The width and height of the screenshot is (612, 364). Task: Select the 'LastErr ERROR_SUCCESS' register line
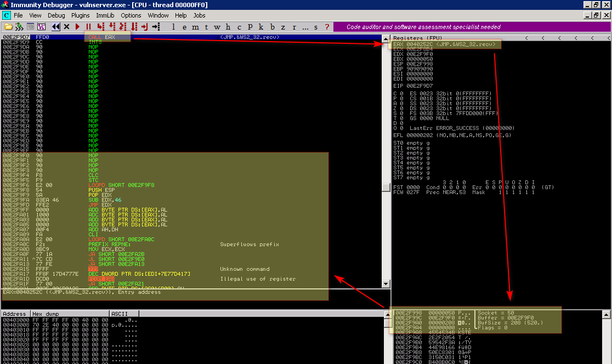click(462, 128)
